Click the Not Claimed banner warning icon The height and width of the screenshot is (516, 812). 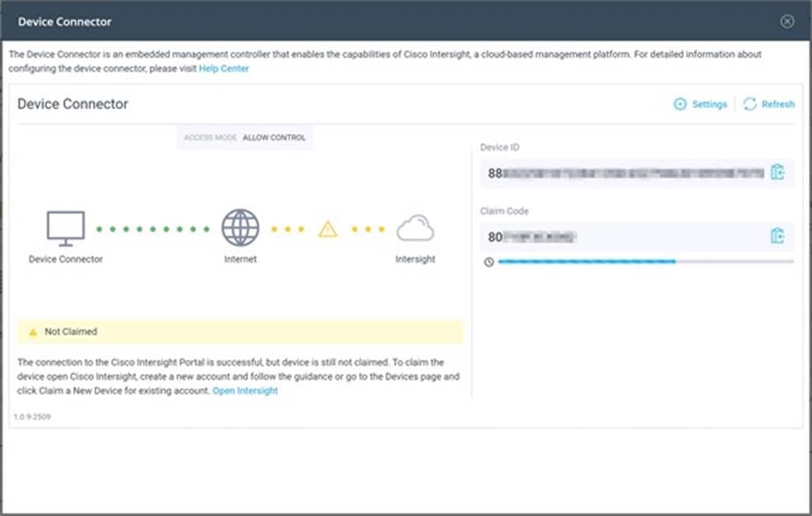(33, 332)
